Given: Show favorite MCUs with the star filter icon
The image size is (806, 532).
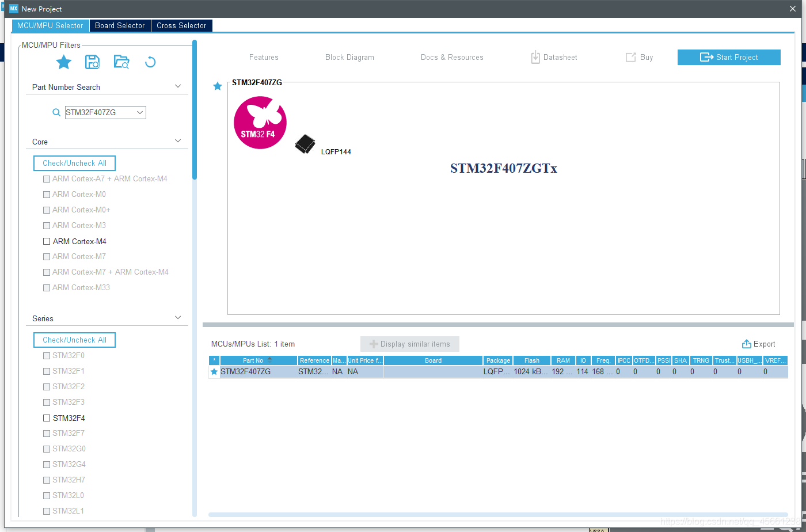Looking at the screenshot, I should click(63, 62).
